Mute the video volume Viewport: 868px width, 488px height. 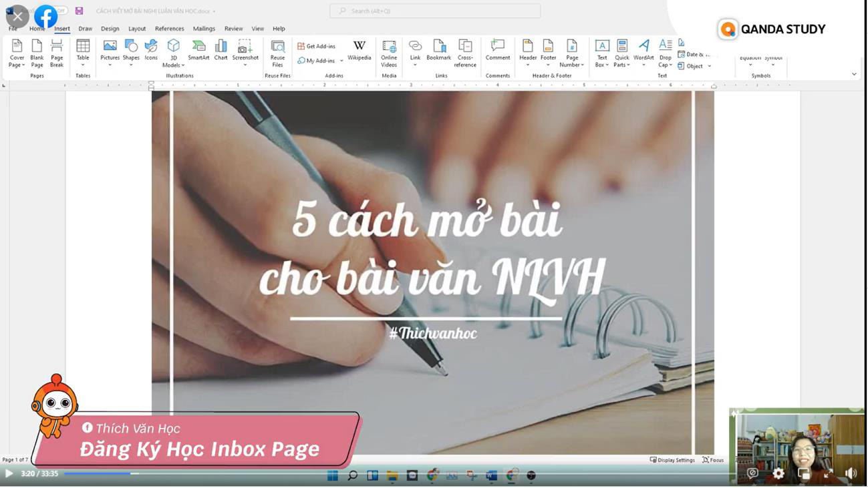[x=851, y=473]
